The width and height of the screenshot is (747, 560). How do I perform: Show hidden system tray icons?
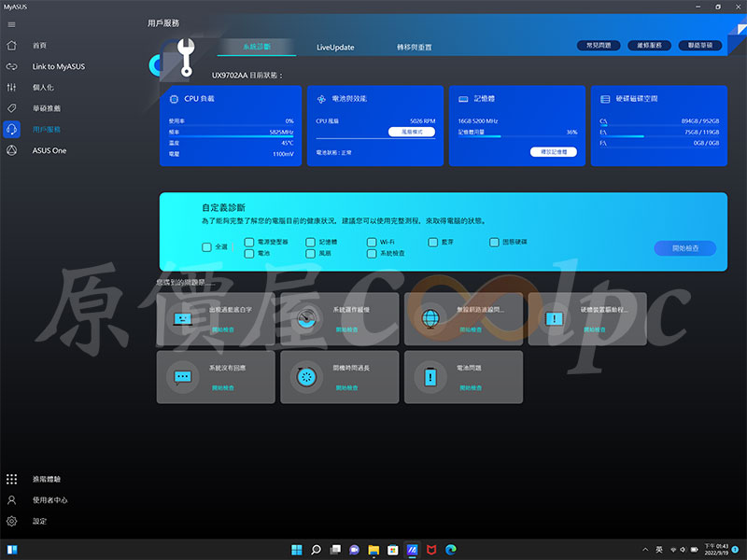645,550
